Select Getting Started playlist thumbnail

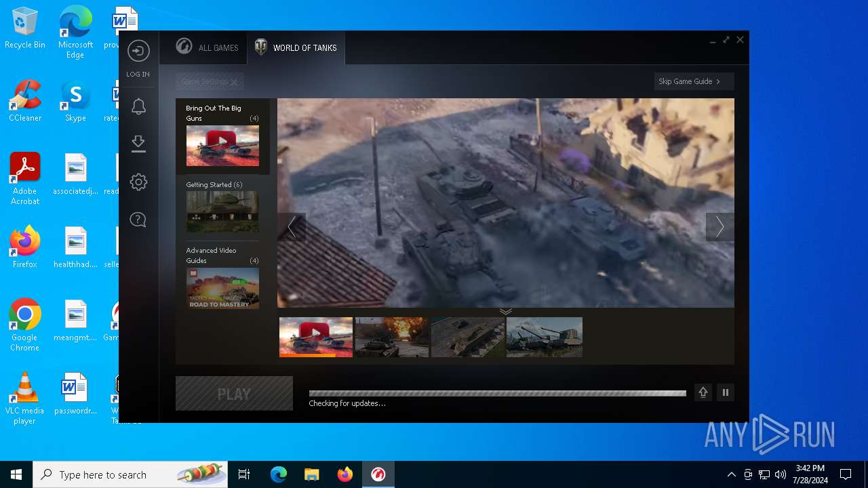click(x=222, y=211)
